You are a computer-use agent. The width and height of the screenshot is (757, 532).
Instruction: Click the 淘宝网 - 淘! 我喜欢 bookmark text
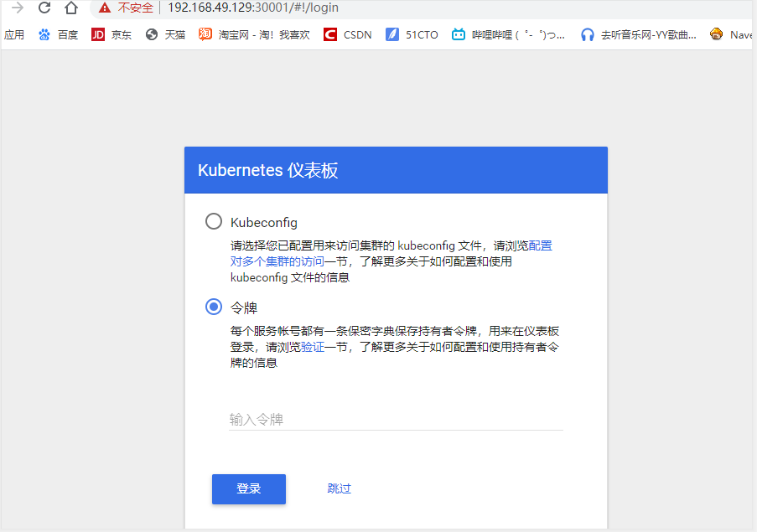point(264,34)
